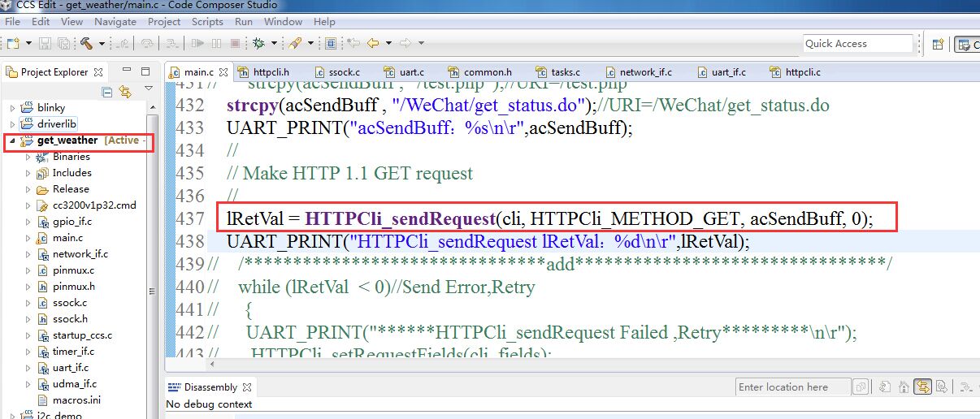Image resolution: width=980 pixels, height=419 pixels.
Task: Click Collapse All in Project Explorer
Action: click(x=107, y=91)
